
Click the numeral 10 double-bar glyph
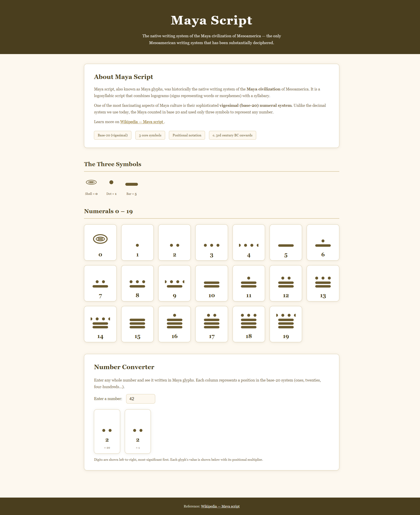click(x=211, y=284)
